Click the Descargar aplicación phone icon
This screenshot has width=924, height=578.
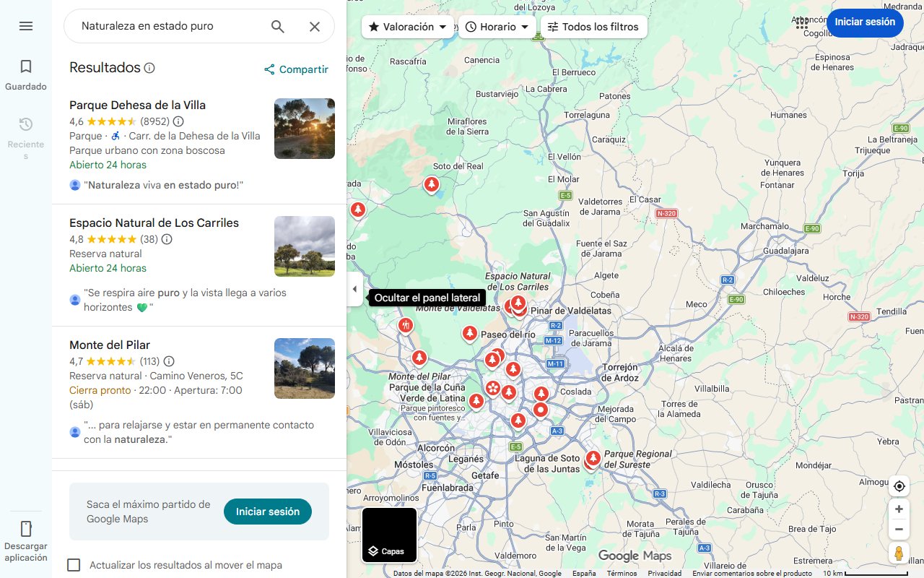click(26, 529)
